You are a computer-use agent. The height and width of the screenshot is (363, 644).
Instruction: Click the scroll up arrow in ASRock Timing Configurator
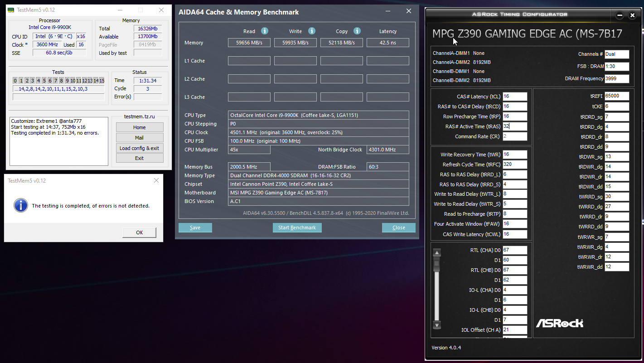point(437,253)
